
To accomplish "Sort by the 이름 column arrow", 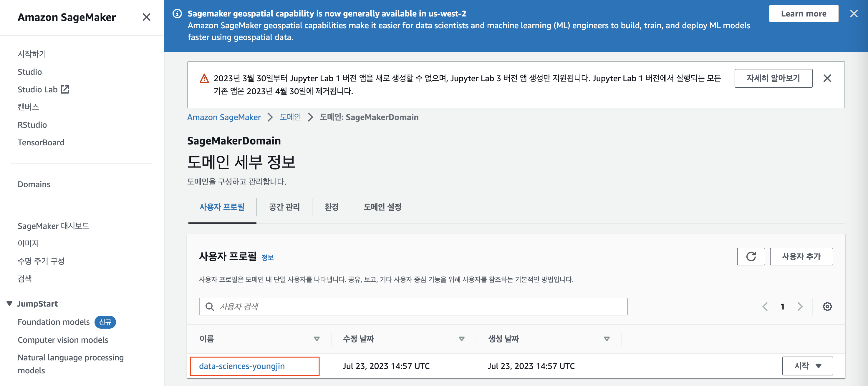I will coord(317,339).
